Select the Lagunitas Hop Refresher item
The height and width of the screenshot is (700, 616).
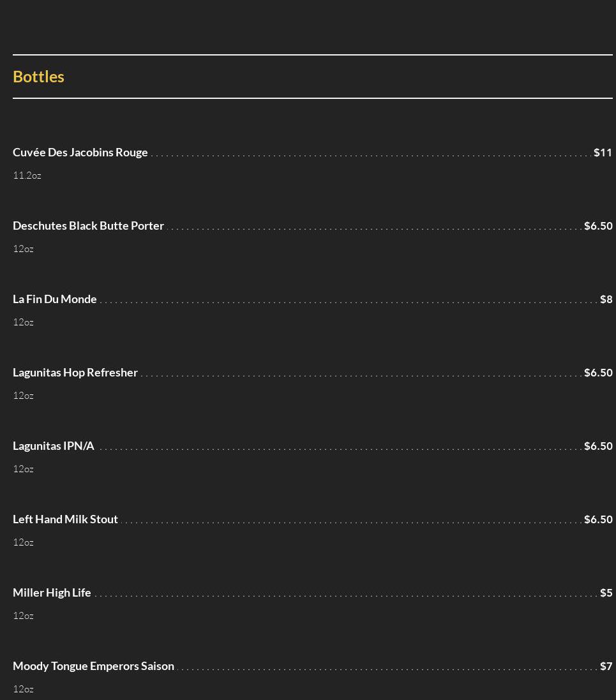click(x=75, y=373)
